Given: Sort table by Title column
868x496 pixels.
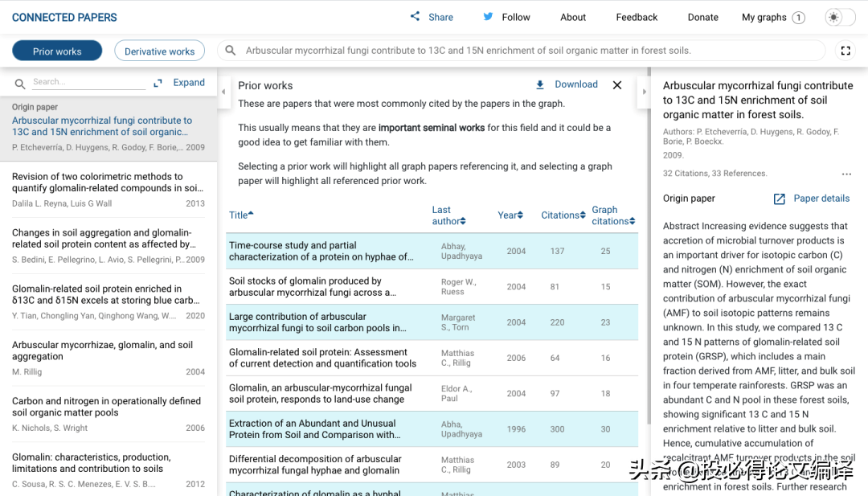Looking at the screenshot, I should (x=241, y=215).
